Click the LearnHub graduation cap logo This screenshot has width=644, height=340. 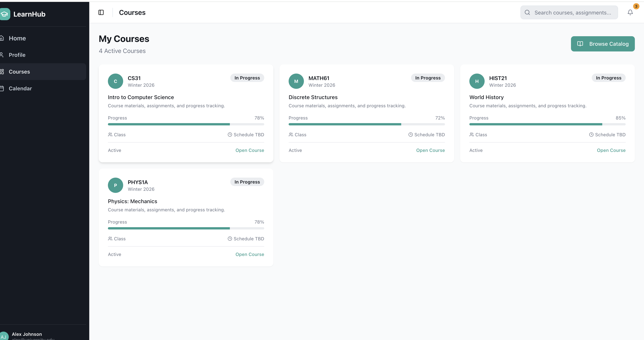(5, 14)
